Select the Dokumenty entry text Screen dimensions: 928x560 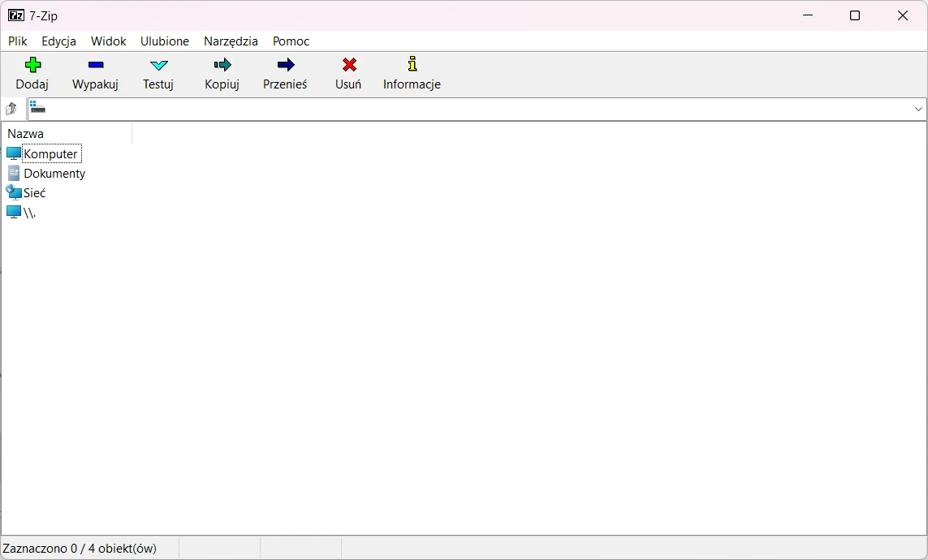click(x=54, y=173)
